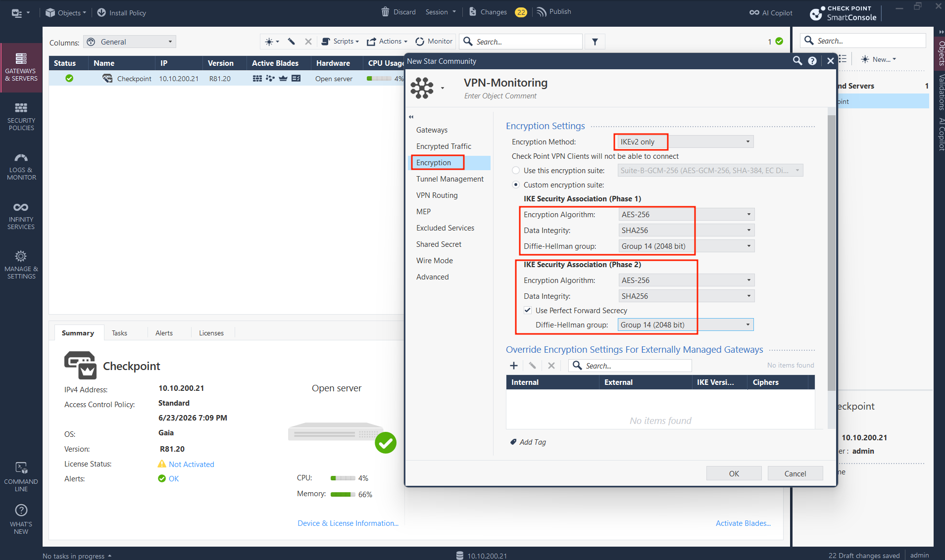Image resolution: width=945 pixels, height=560 pixels.
Task: Open Infinity Services view
Action: click(21, 216)
